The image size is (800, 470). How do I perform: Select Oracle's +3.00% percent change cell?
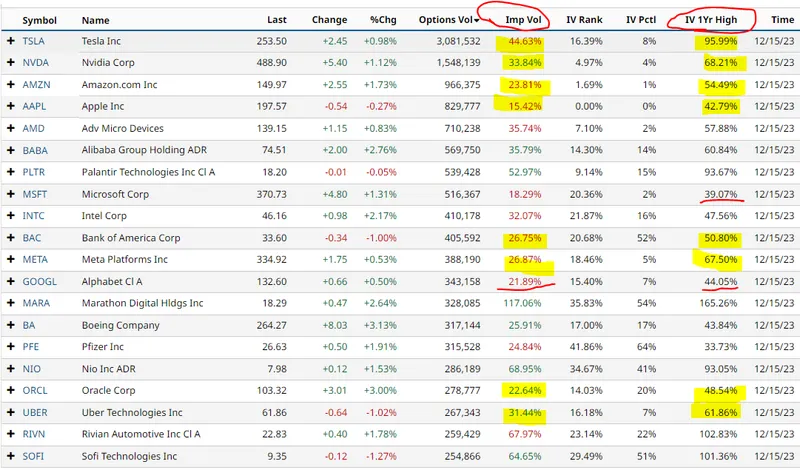pos(380,390)
